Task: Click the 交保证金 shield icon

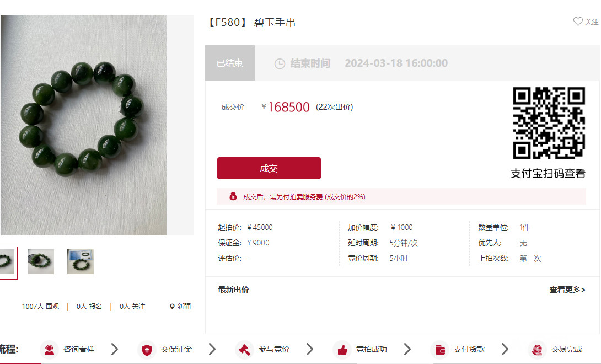Action: point(147,350)
